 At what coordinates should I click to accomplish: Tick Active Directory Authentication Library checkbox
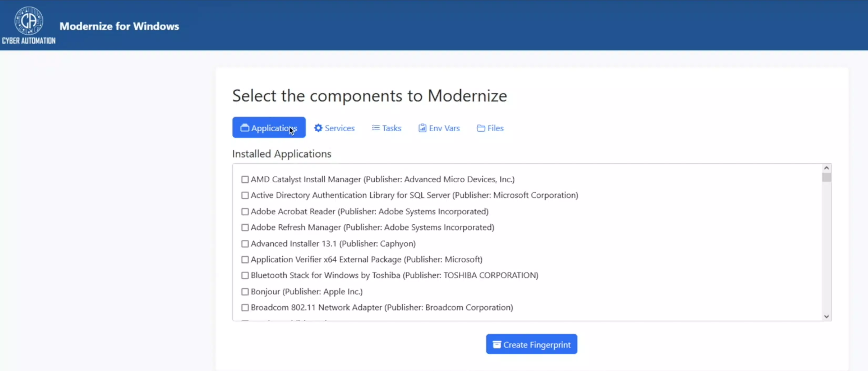click(x=245, y=195)
